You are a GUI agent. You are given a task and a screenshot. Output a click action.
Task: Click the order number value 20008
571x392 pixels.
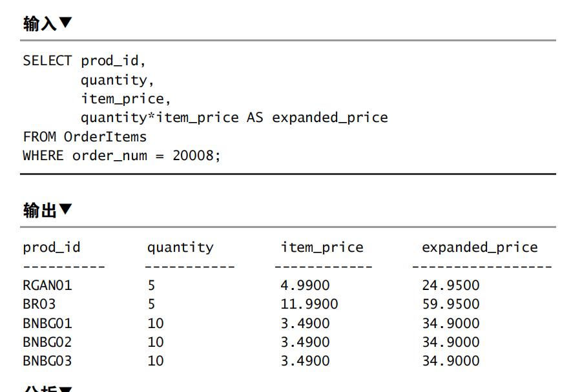point(196,156)
